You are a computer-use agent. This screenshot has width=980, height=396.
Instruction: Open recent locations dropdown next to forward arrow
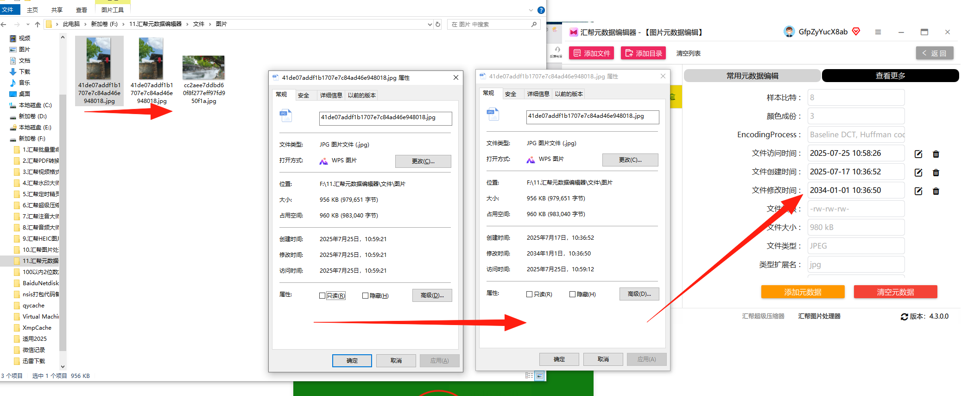click(28, 24)
